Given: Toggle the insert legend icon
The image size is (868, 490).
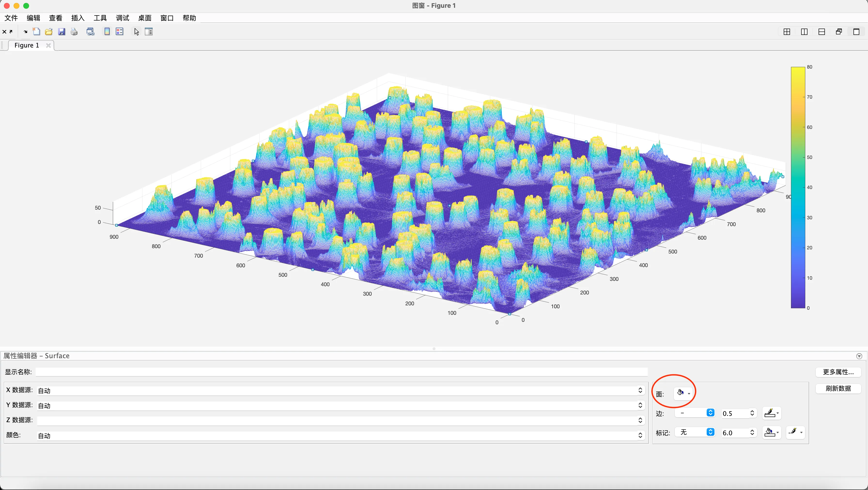Looking at the screenshot, I should coord(120,32).
